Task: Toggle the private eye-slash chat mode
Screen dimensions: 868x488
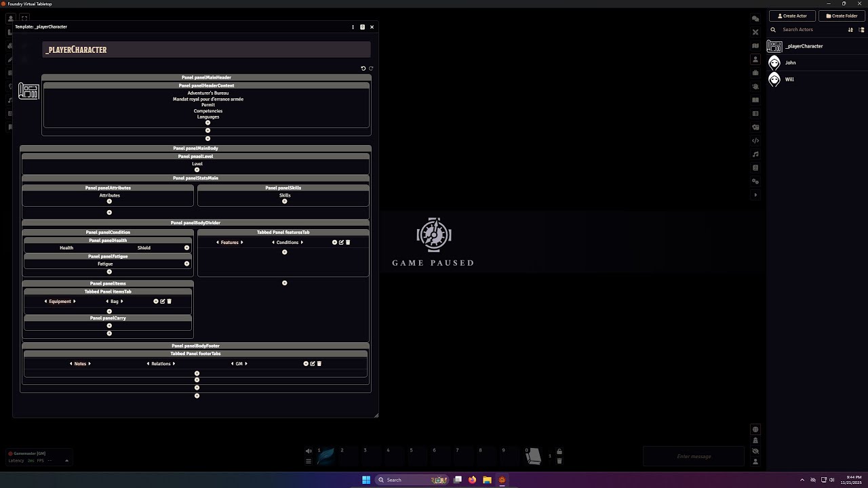Action: tap(755, 451)
